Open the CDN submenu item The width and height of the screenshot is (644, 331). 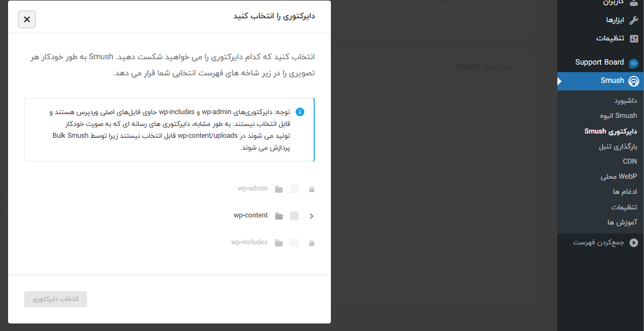point(629,161)
